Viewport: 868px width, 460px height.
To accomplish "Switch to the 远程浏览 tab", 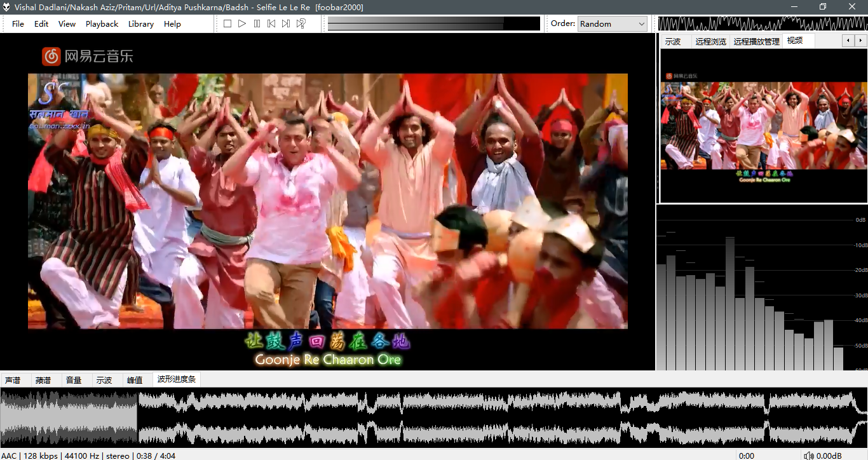I will (x=710, y=41).
